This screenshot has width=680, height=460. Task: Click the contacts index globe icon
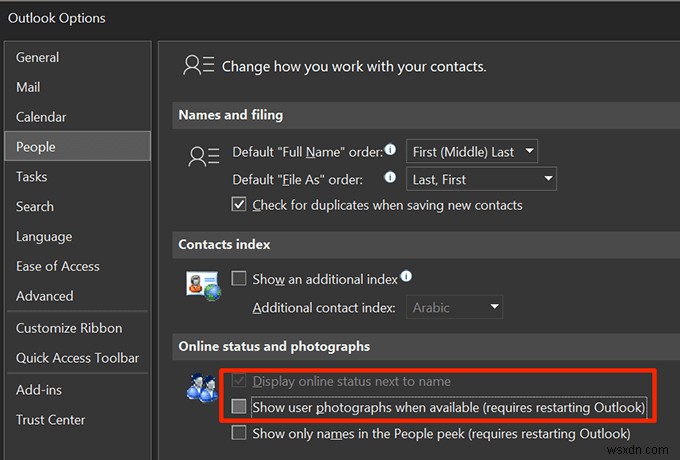click(x=203, y=286)
